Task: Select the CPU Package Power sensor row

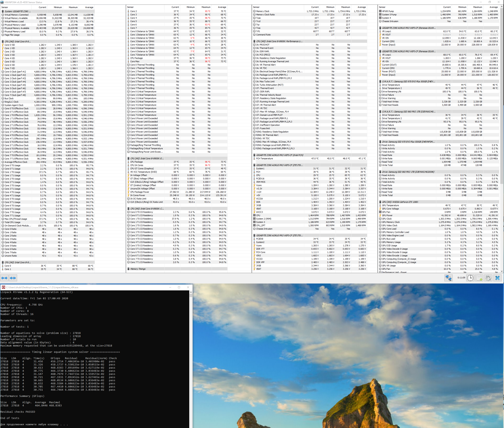Action: [140, 192]
